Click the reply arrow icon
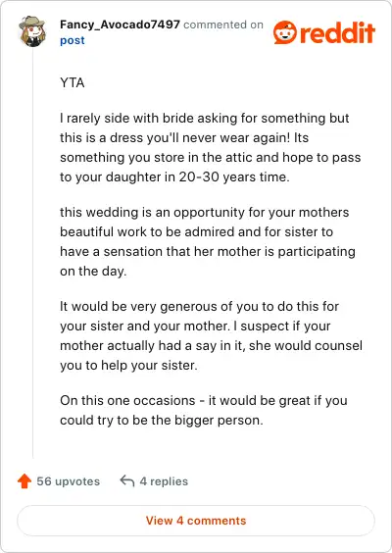The height and width of the screenshot is (553, 392). pyautogui.click(x=126, y=480)
